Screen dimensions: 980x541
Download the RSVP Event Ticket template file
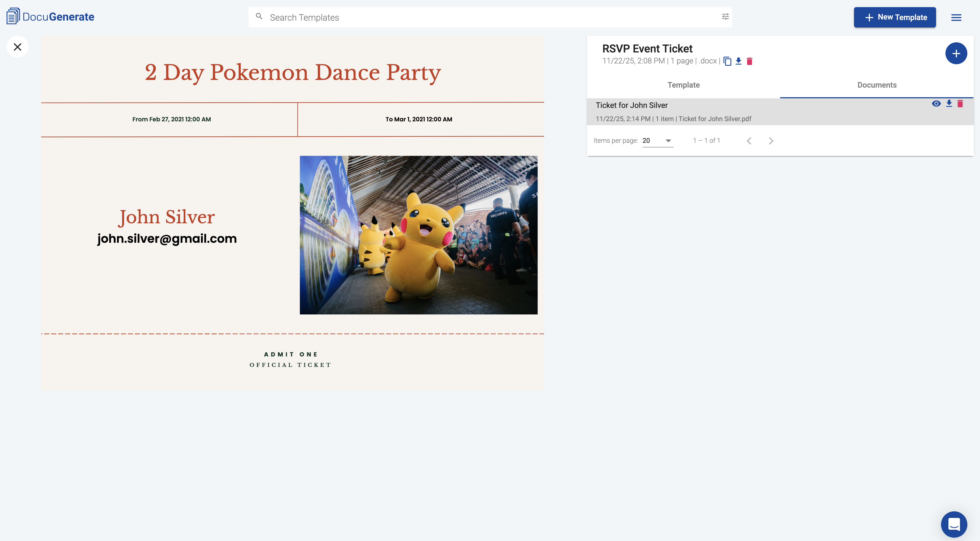(x=738, y=61)
